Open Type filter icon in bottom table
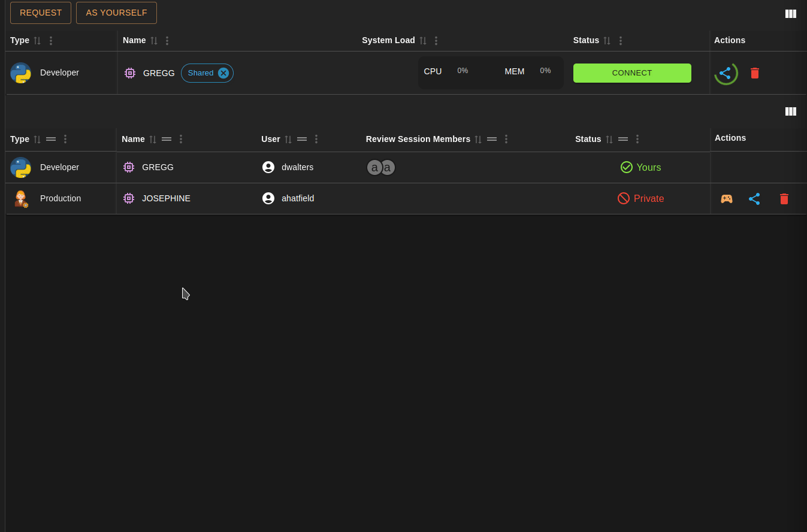Viewport: 807px width, 532px height. pyautogui.click(x=51, y=139)
